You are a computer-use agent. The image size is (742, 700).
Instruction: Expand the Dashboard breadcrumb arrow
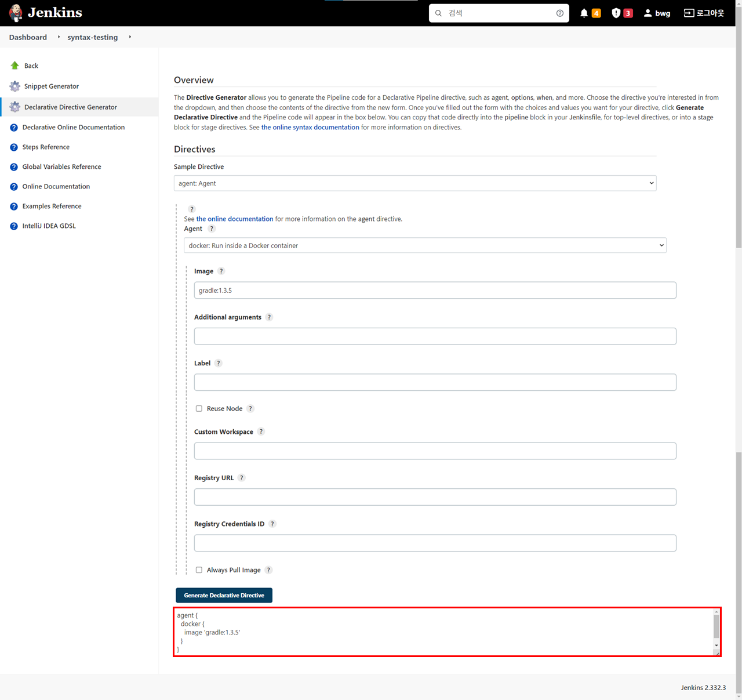click(59, 37)
